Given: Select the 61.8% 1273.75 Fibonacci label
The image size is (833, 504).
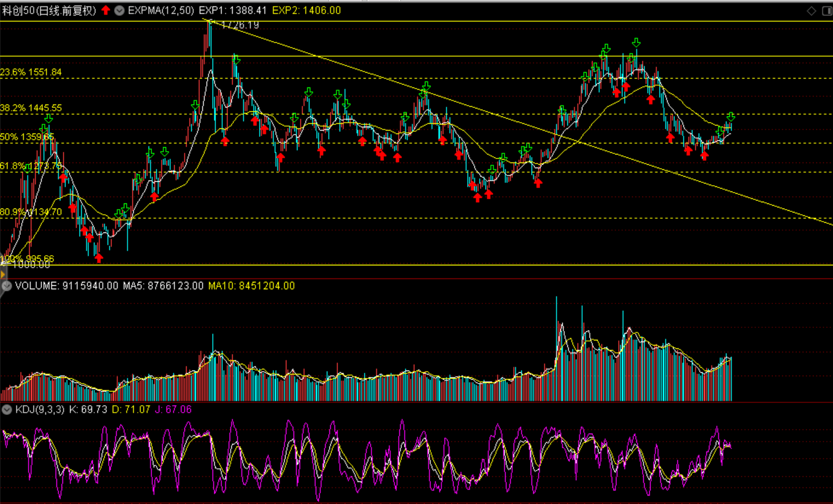Looking at the screenshot, I should pyautogui.click(x=31, y=166).
